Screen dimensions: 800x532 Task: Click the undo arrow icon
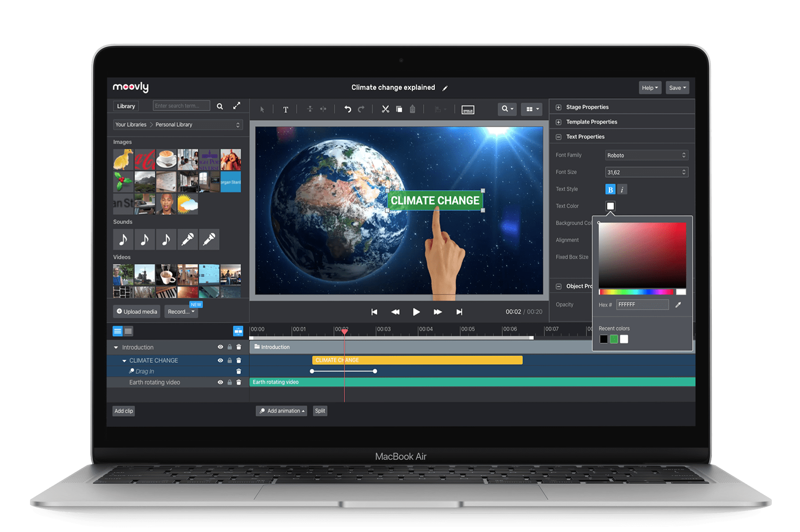coord(348,109)
